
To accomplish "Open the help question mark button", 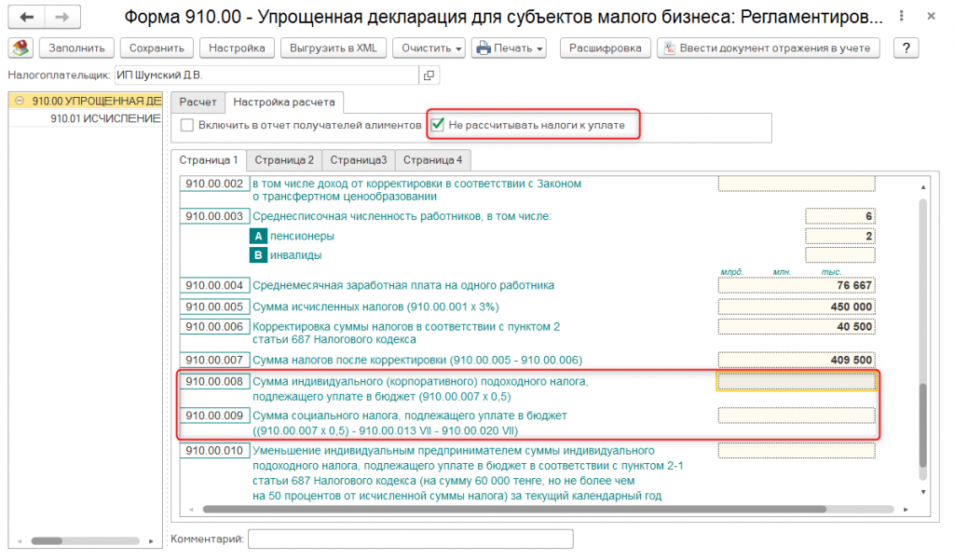I will [x=906, y=48].
